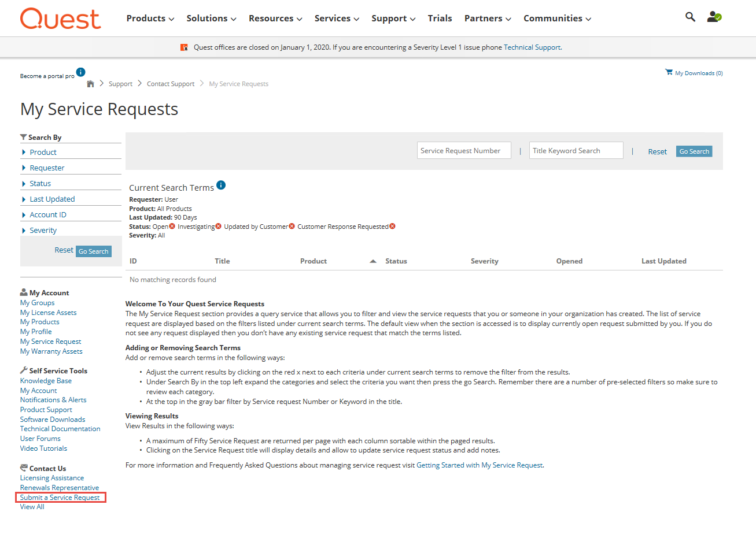Open the My Downloads cart icon
The width and height of the screenshot is (756, 534).
point(669,72)
